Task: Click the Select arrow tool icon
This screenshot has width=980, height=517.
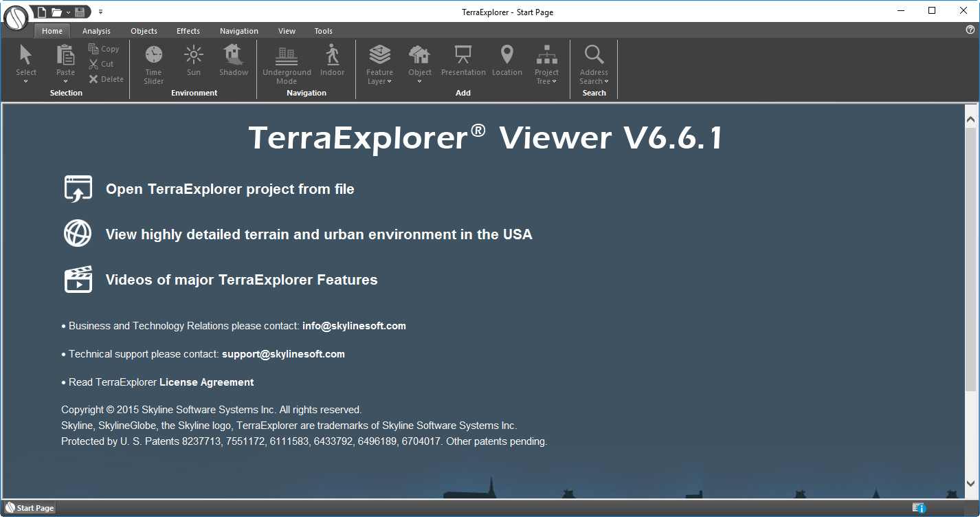Action: click(26, 55)
